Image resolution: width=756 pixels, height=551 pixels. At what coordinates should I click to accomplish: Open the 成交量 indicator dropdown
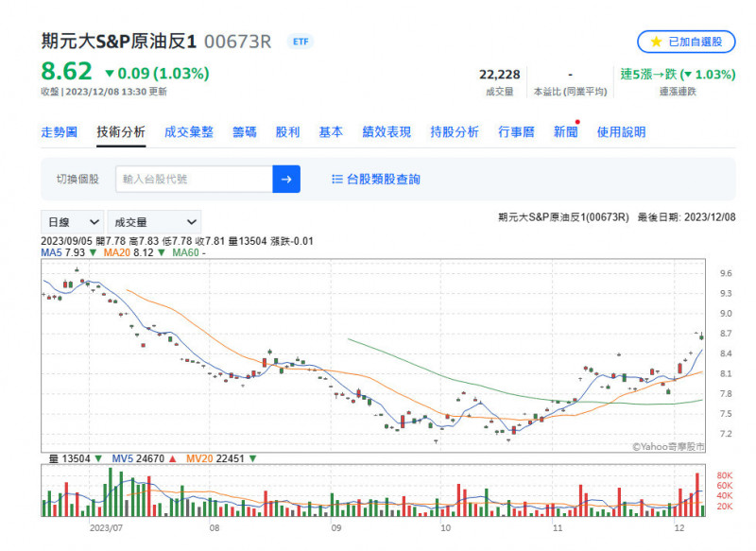click(154, 222)
